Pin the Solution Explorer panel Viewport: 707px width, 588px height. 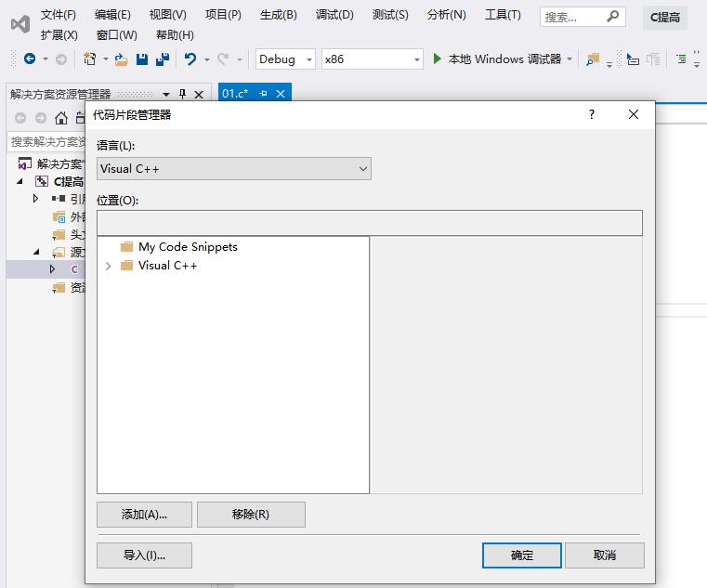coord(182,94)
